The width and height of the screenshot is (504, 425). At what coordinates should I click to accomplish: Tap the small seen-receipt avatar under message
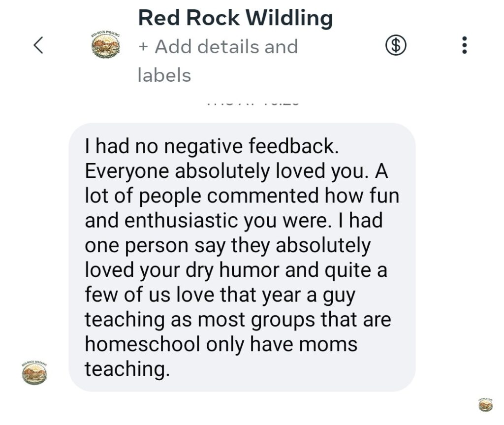click(x=485, y=404)
